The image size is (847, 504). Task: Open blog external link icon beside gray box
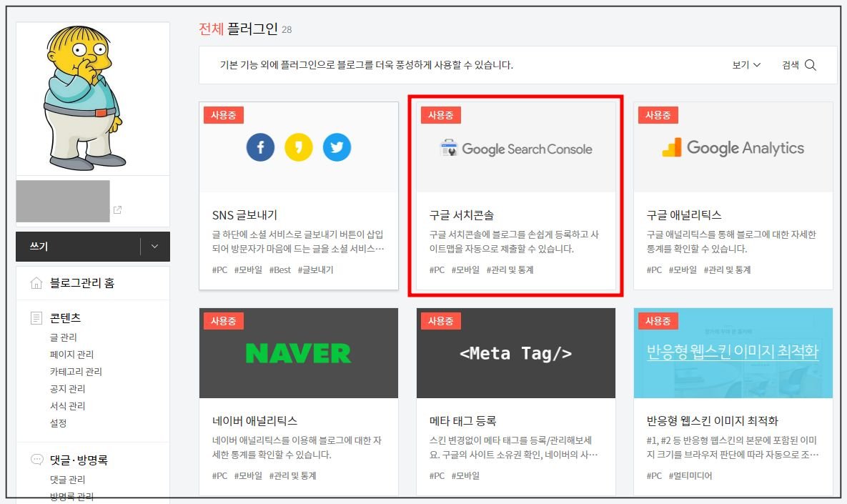point(117,209)
